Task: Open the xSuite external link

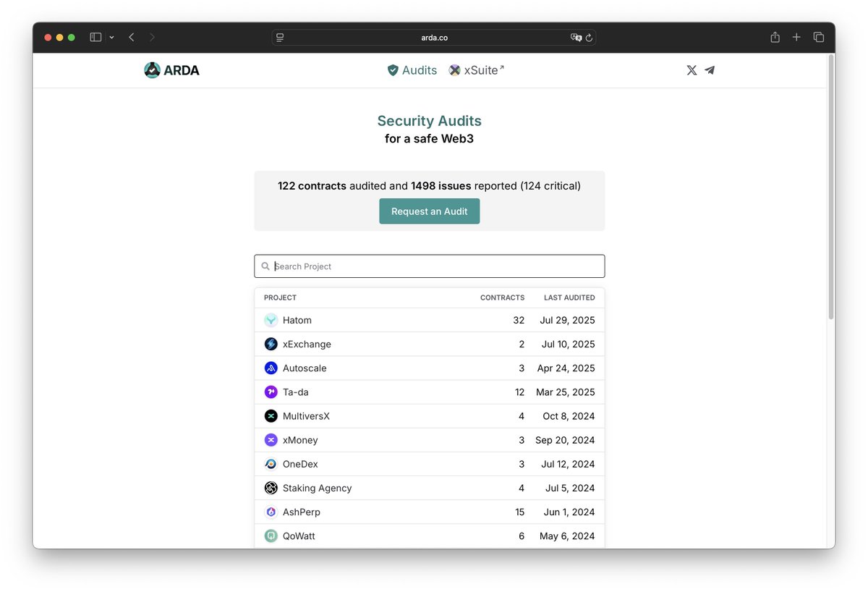Action: [x=476, y=70]
